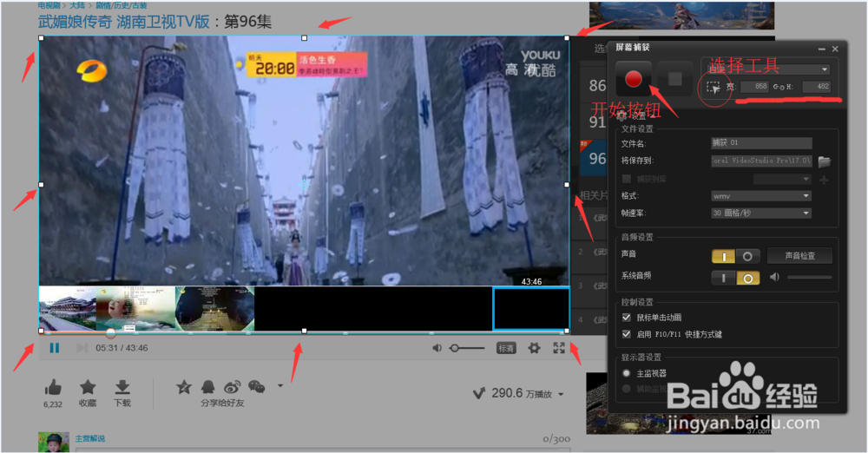The height and width of the screenshot is (453, 868).
Task: Adjust the system audio volume slider
Action: [809, 277]
